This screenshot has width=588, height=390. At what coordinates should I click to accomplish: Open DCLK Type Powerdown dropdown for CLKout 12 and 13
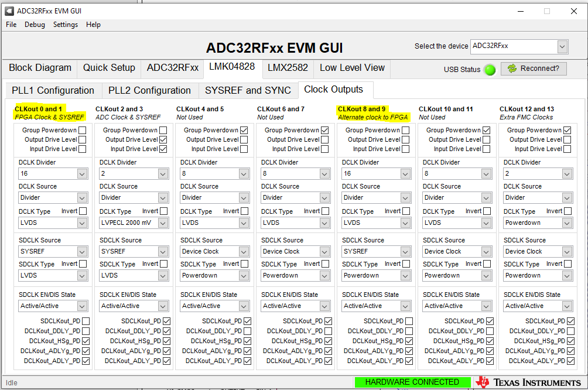pyautogui.click(x=538, y=223)
